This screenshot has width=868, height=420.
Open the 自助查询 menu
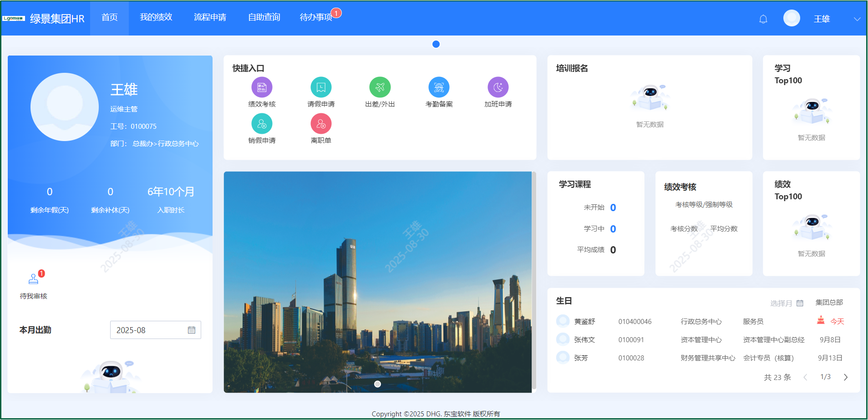(264, 17)
